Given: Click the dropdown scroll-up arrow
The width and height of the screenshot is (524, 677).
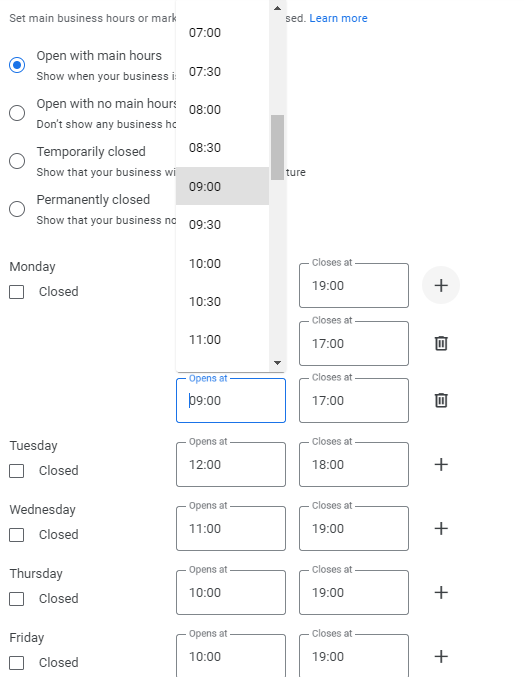Looking at the screenshot, I should (278, 8).
